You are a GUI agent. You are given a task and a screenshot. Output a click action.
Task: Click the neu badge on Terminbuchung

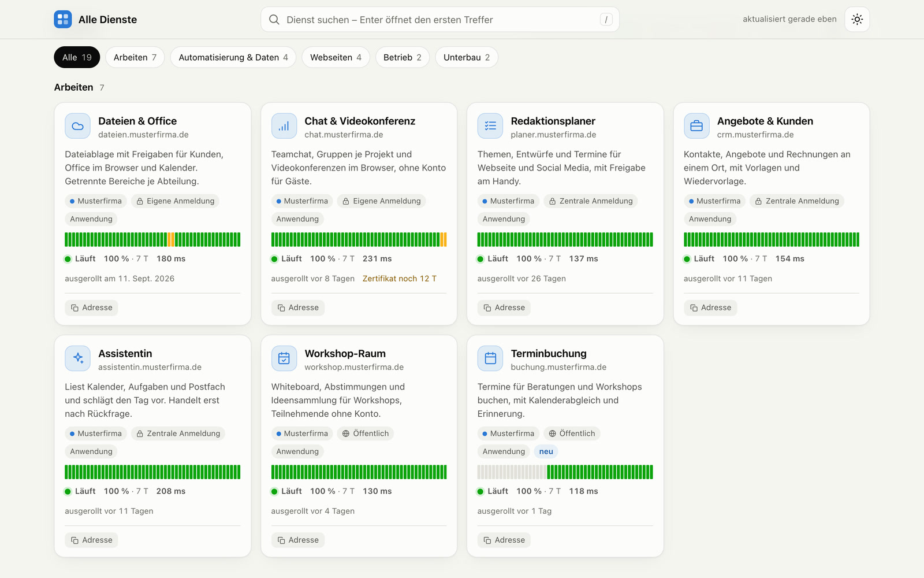[546, 451]
